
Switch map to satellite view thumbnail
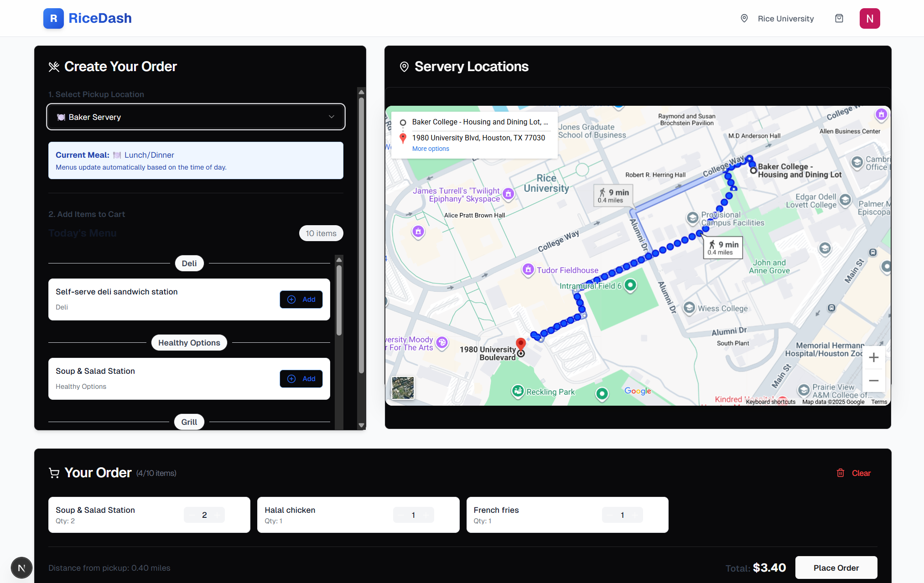tap(403, 388)
